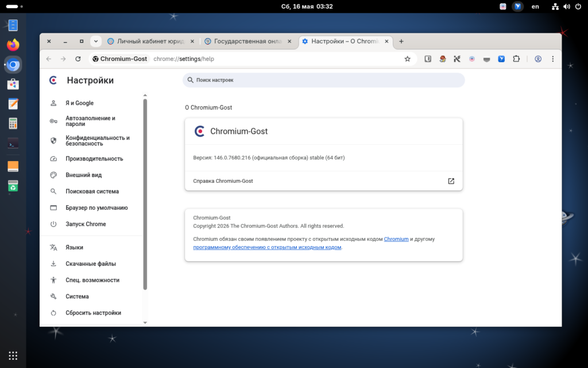Open the Extensions puzzle-piece menu
The width and height of the screenshot is (588, 368).
point(516,59)
